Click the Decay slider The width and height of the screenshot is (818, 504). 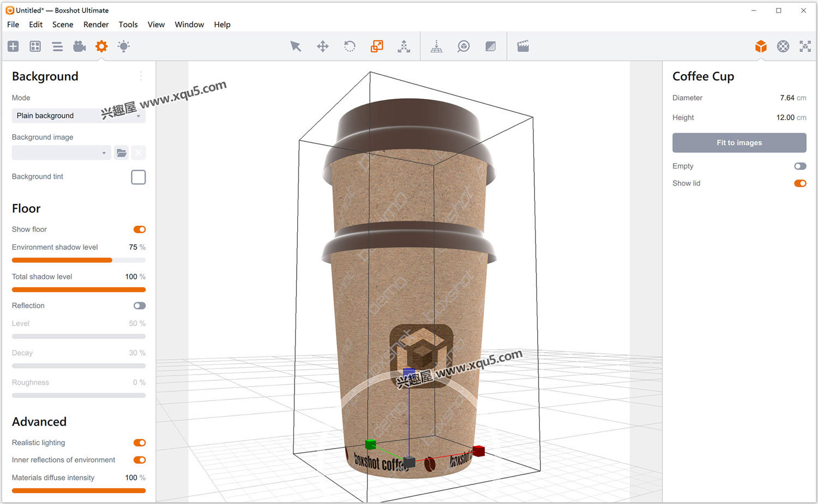(79, 366)
